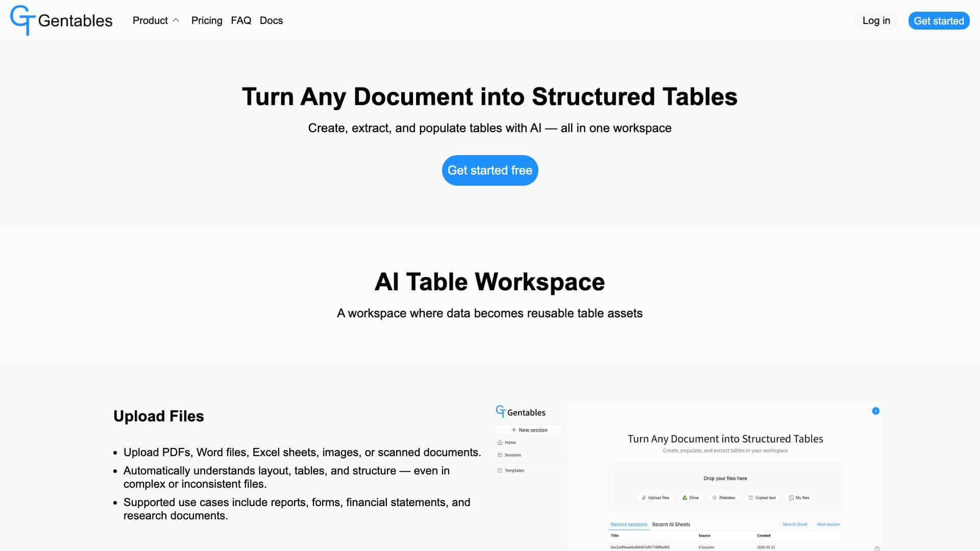Screen dimensions: 980x551
Task: Expand the Product menu chevron
Action: click(x=176, y=20)
